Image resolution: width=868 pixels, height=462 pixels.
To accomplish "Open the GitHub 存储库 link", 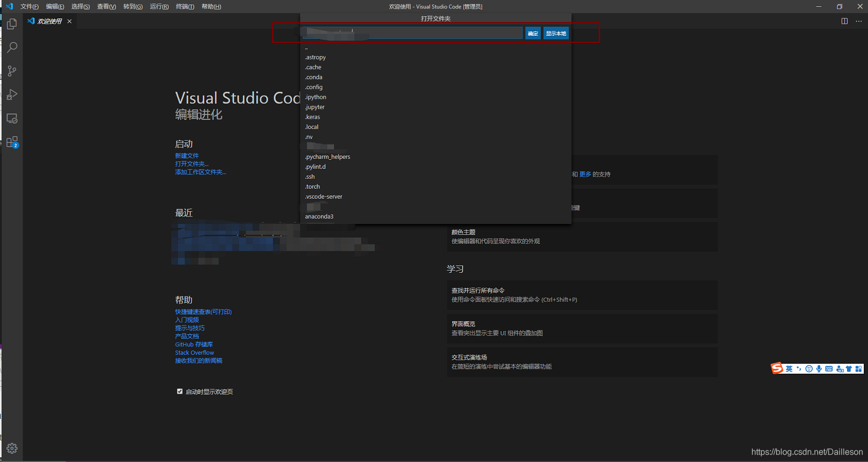I will [x=194, y=344].
